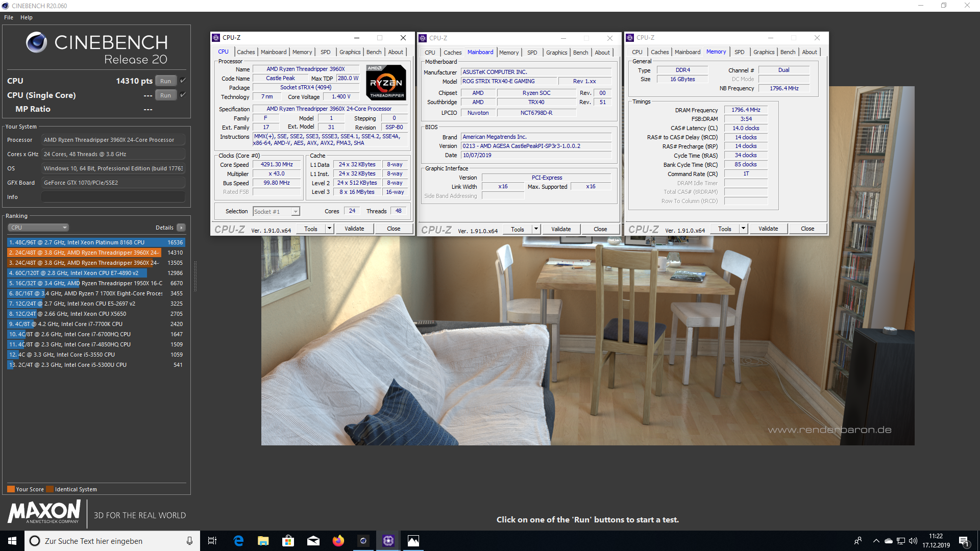Click the ranking panel resize grip

click(x=195, y=277)
